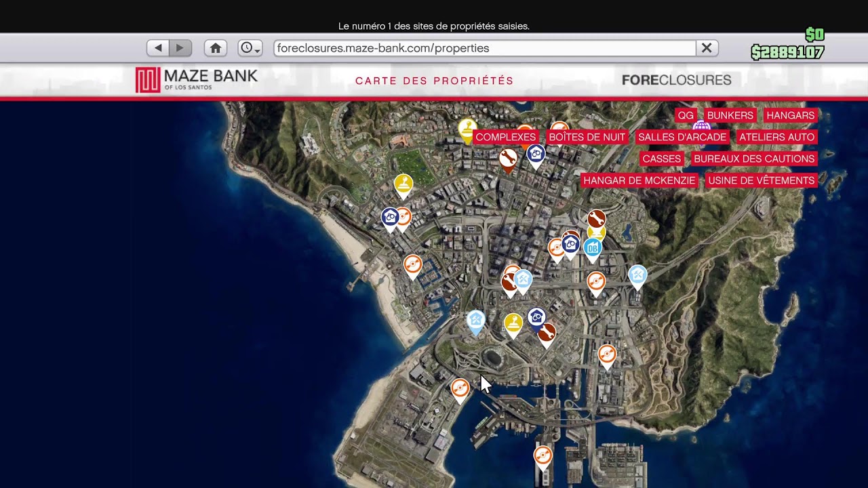Viewport: 868px width, 488px height.
Task: Select the navy handcuffs marker northeast of the stadium
Action: [x=536, y=319]
